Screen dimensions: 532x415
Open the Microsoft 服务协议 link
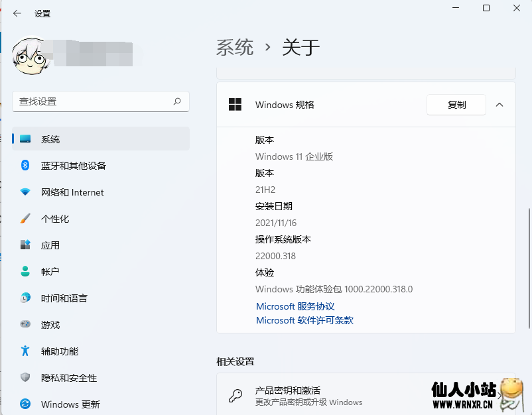(295, 306)
